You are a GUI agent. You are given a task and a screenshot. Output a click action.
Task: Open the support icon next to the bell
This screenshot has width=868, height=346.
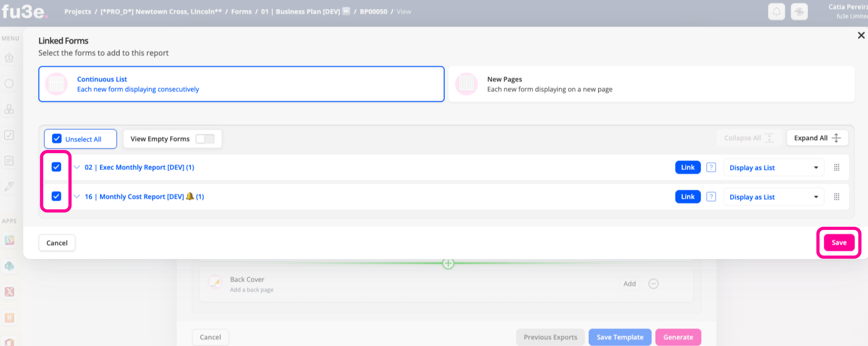(799, 12)
